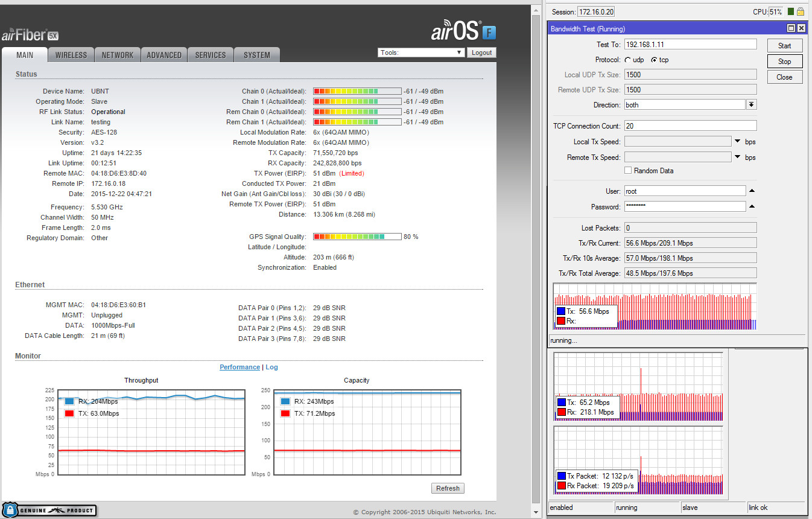Switch to the WIRELESS tab
This screenshot has width=812, height=519.
[x=71, y=55]
